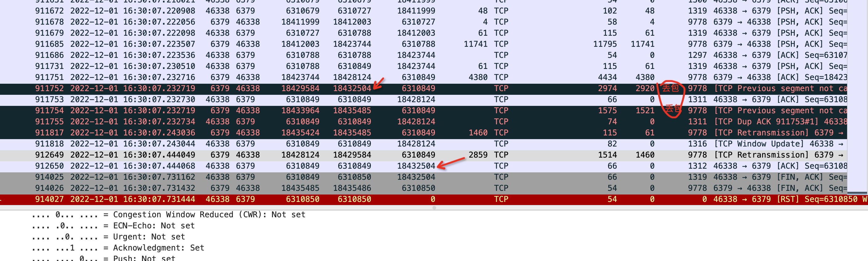Click length value 4434 in row 911751
This screenshot has width=868, height=261.
click(607, 77)
